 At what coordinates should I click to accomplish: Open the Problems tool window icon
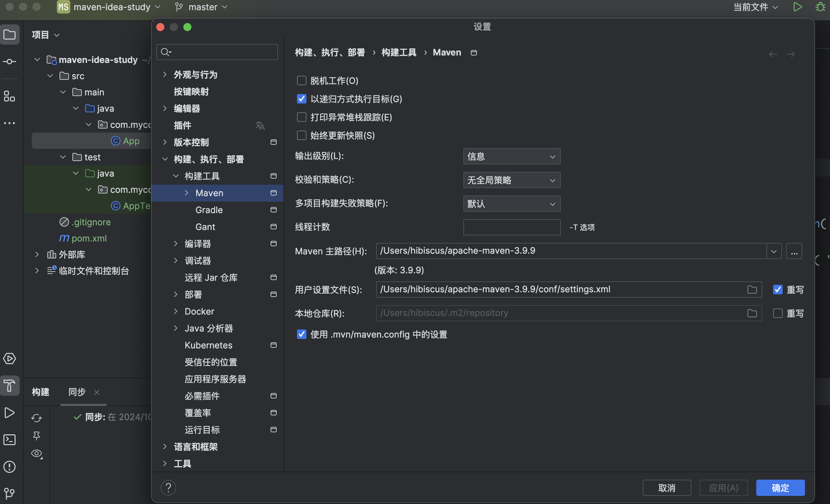(9, 467)
